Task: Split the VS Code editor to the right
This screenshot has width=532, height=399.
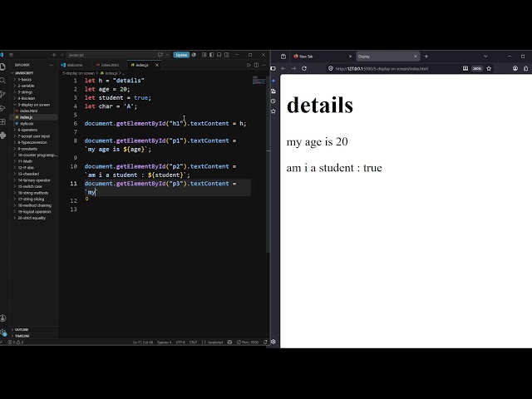Action: 256,65
